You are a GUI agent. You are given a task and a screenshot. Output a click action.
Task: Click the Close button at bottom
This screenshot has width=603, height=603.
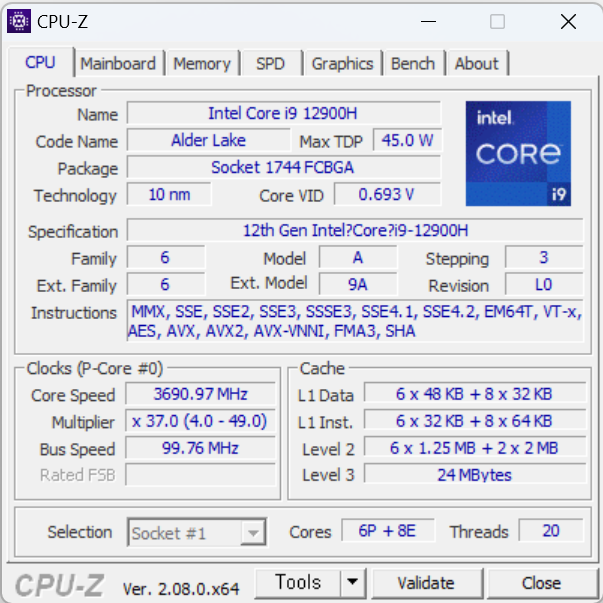point(541,583)
